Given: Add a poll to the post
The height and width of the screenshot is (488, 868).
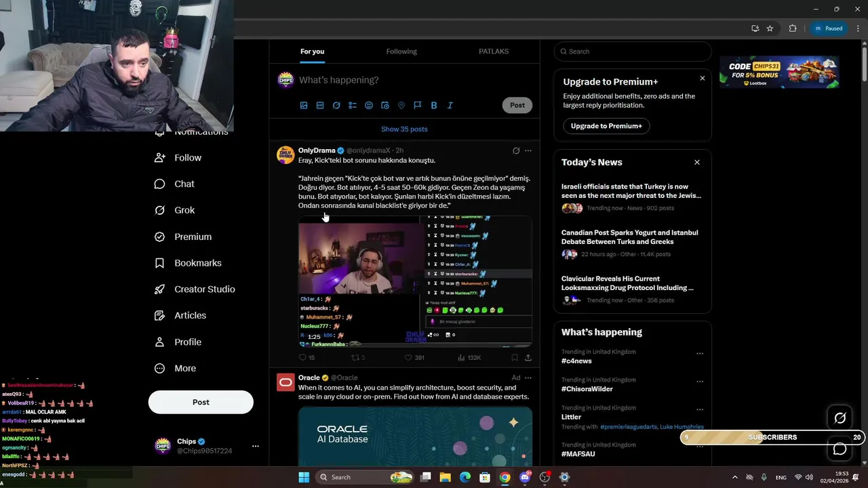Looking at the screenshot, I should [353, 106].
